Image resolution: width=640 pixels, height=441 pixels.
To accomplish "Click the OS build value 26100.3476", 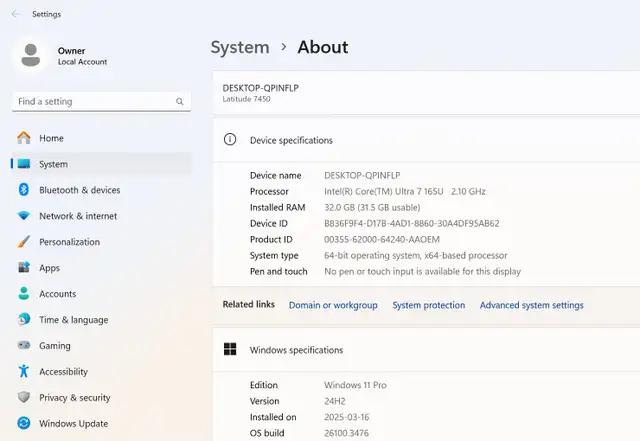I will [346, 433].
